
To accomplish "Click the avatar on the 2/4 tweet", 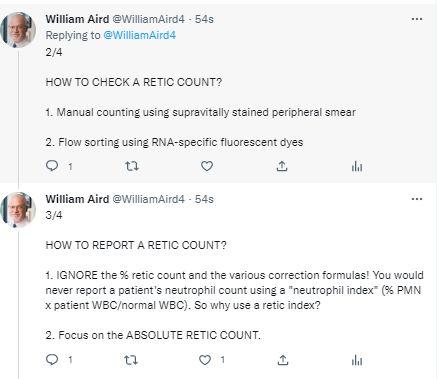I will tap(18, 30).
